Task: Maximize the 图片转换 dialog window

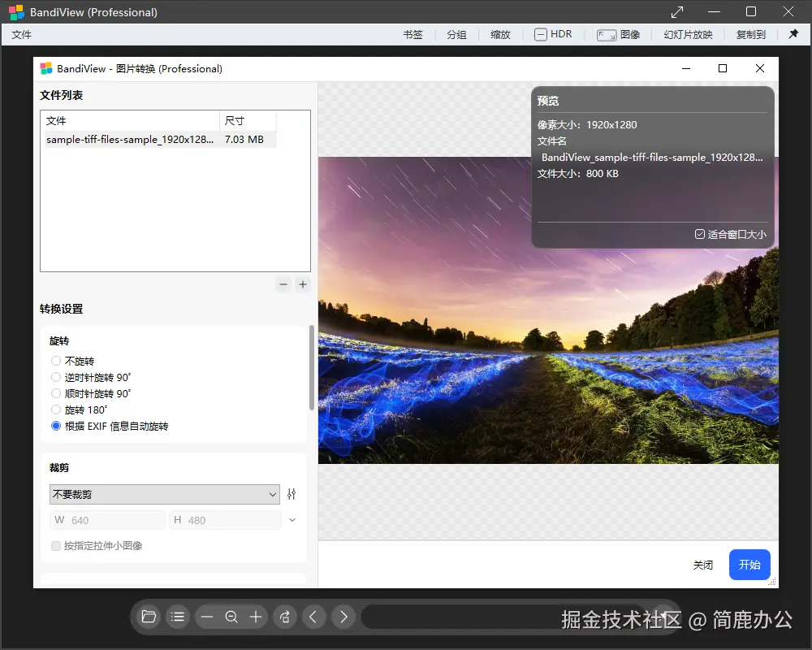Action: (x=723, y=68)
